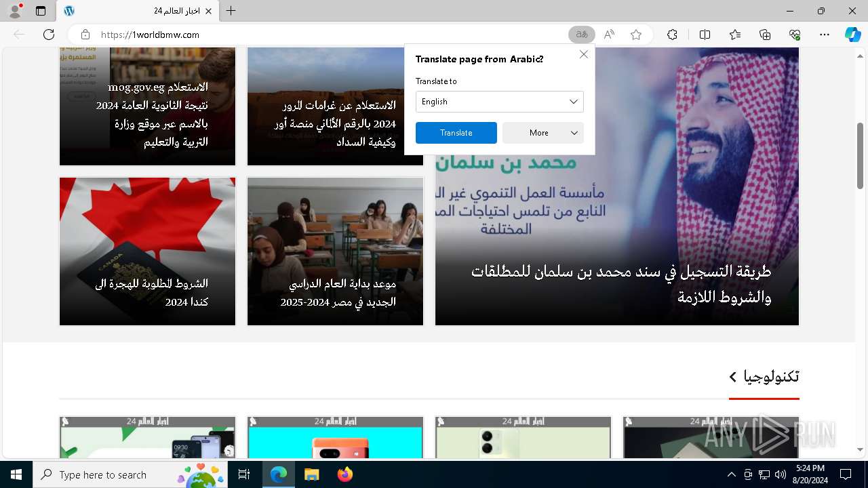Refresh the page

pos(49,35)
